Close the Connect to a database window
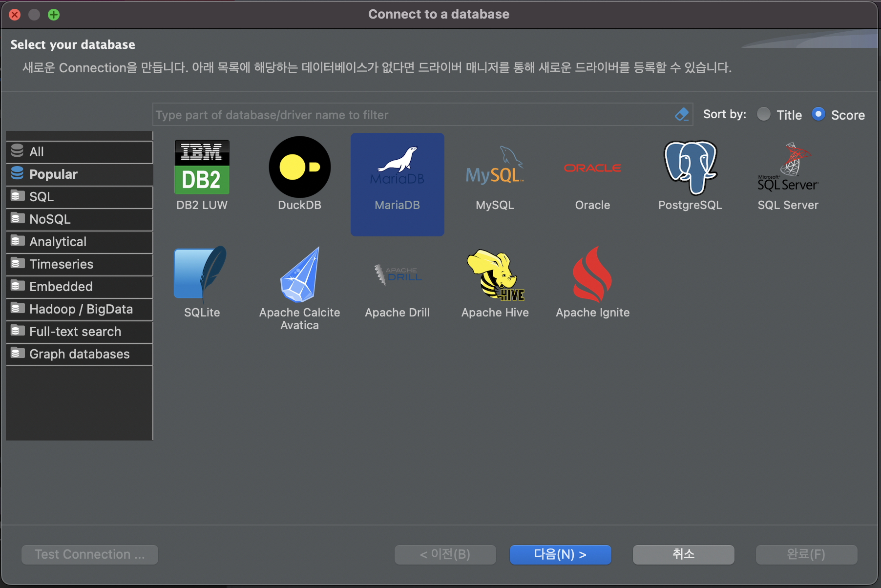881x588 pixels. (15, 15)
